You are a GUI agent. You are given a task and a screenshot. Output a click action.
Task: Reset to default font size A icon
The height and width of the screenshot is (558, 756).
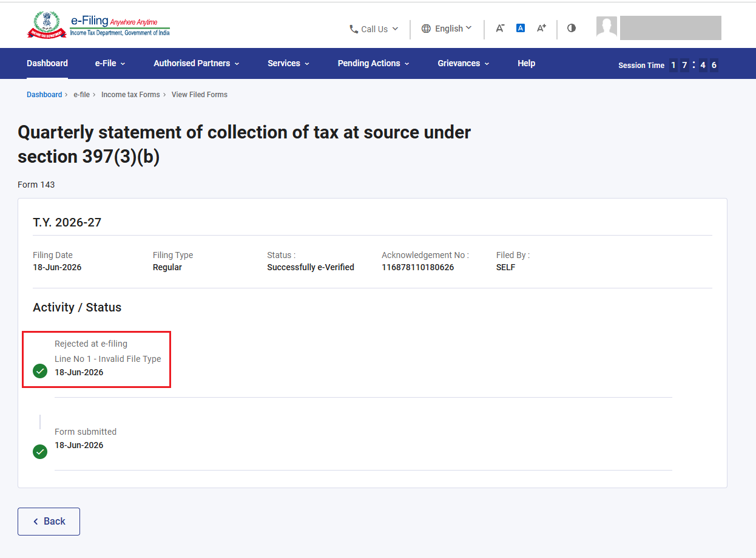pyautogui.click(x=521, y=28)
